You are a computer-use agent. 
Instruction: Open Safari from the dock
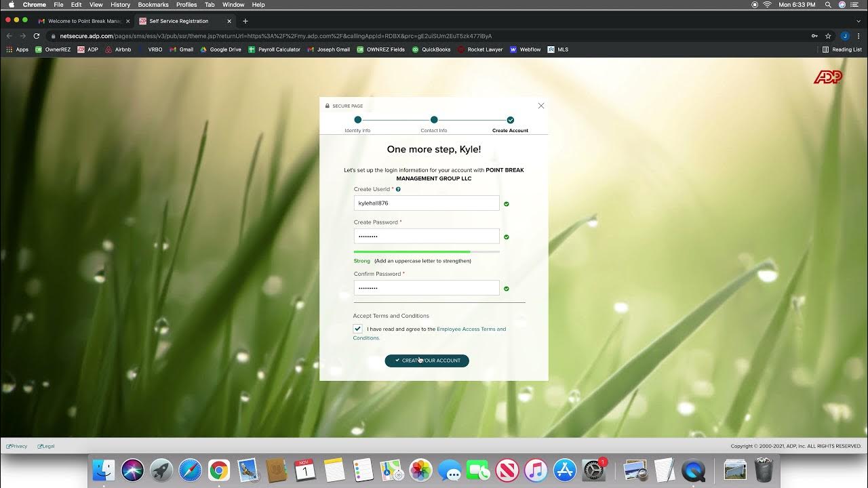[190, 470]
